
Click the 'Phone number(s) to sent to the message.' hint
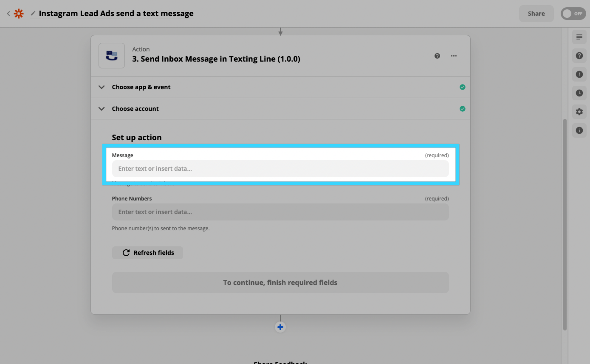161,229
